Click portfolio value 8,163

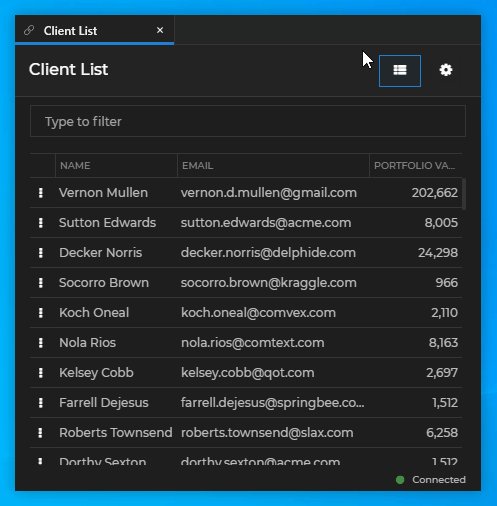point(443,343)
